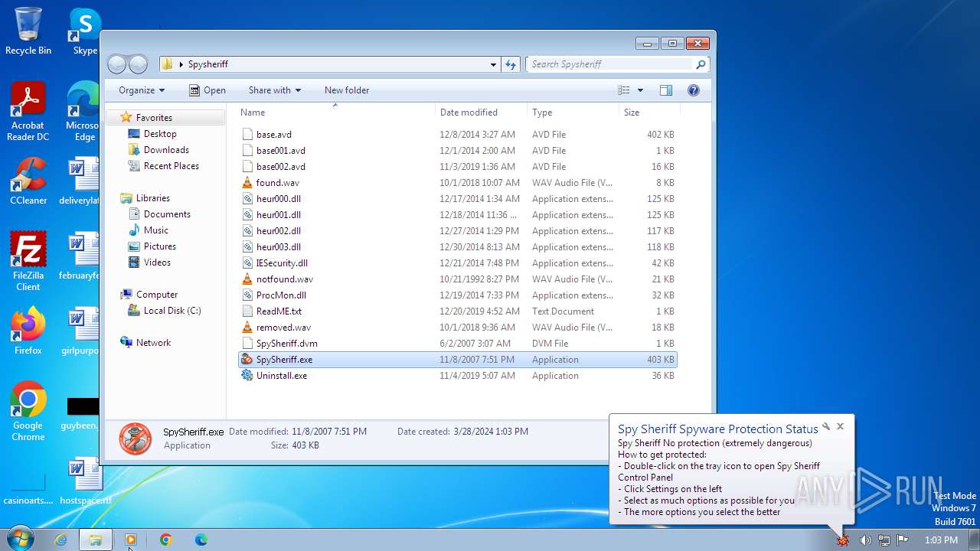
Task: Close the Spy Sheriff notification balloon
Action: point(840,426)
